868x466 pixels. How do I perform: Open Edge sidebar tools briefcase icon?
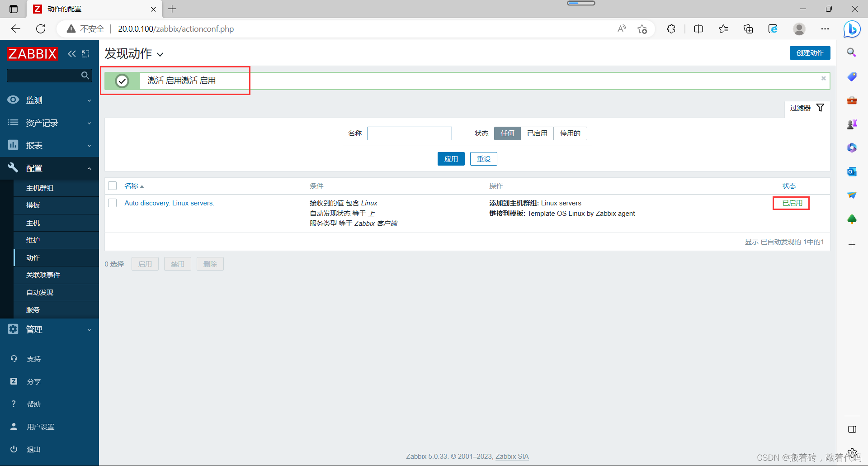tap(852, 100)
